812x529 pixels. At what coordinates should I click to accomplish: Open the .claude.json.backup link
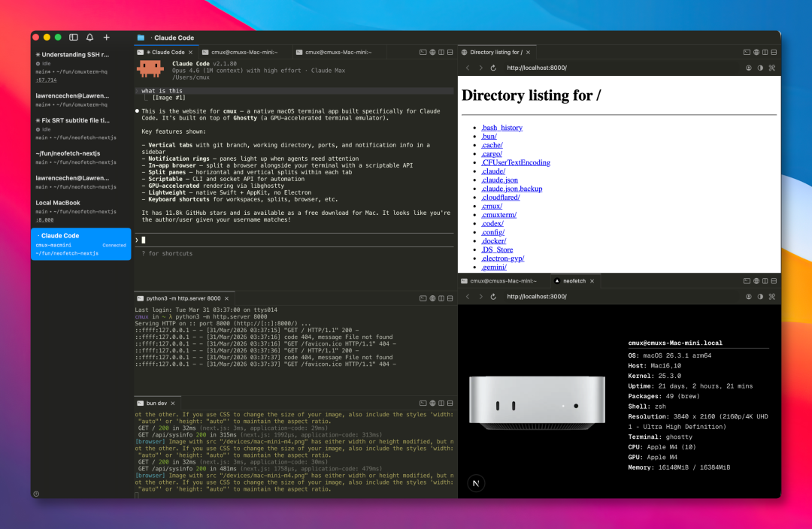(x=512, y=189)
